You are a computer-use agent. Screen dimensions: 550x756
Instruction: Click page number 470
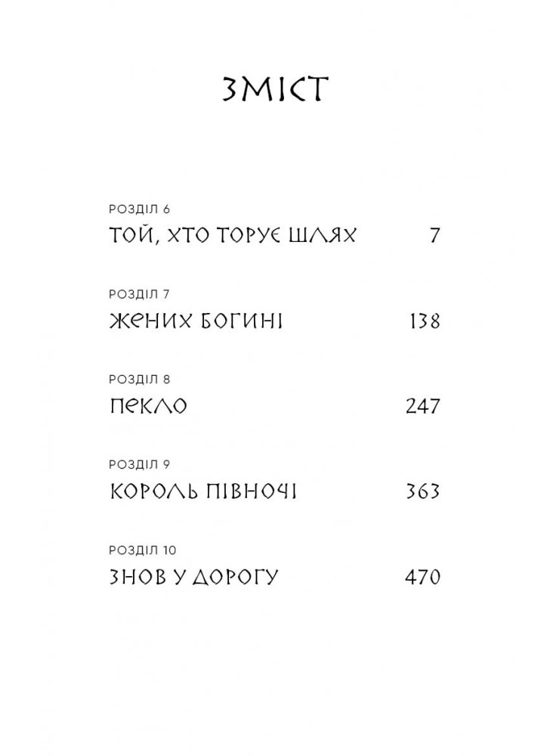(423, 577)
